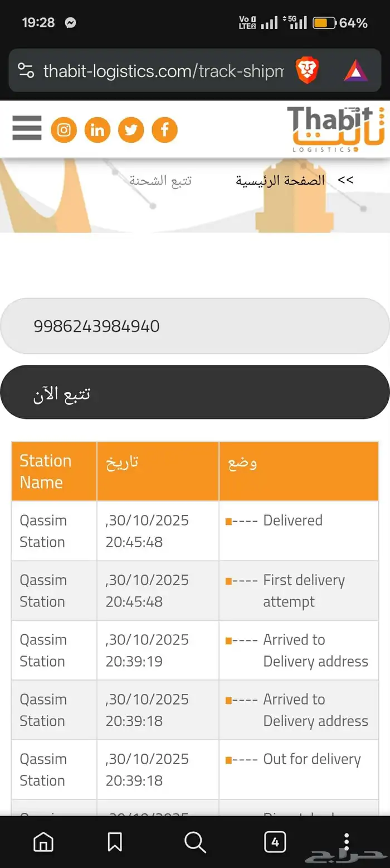Tap the battery indicator showing 64%
Image resolution: width=390 pixels, height=868 pixels.
[x=323, y=23]
